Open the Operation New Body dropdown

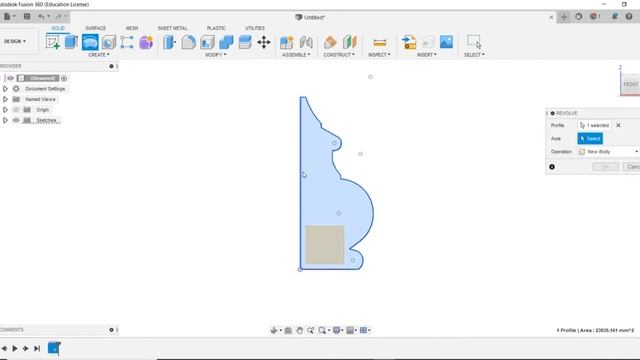[x=608, y=151]
